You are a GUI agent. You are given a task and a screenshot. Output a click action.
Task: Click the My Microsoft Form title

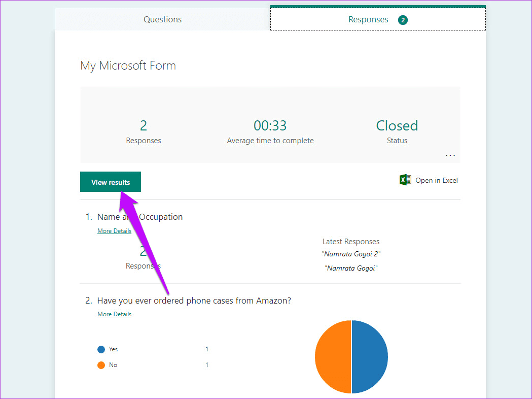pyautogui.click(x=128, y=65)
